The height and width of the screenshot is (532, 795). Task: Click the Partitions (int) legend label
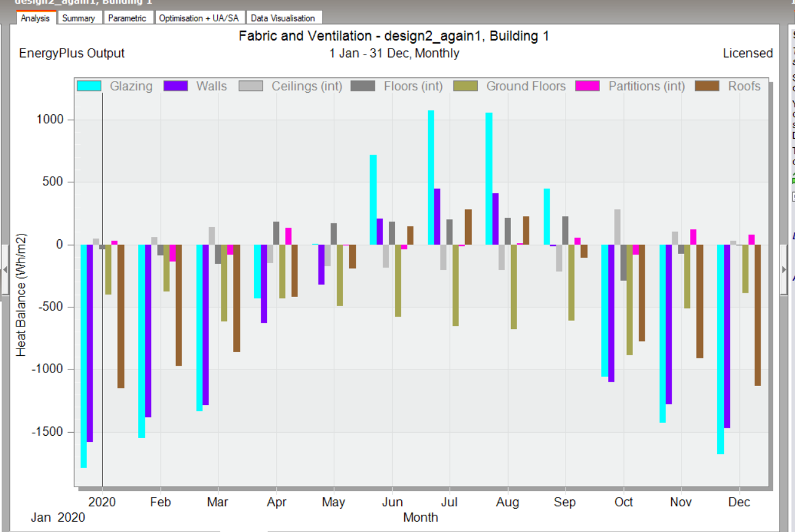(x=647, y=87)
